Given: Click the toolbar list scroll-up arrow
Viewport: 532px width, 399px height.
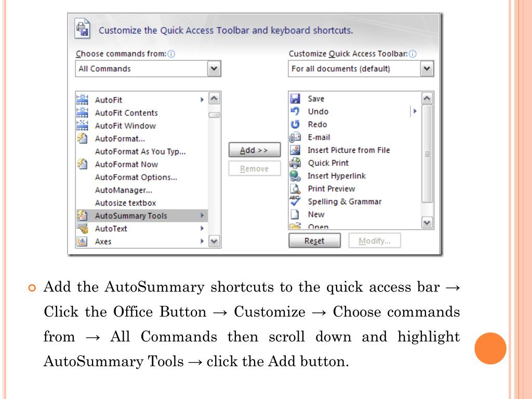Looking at the screenshot, I should 427,98.
